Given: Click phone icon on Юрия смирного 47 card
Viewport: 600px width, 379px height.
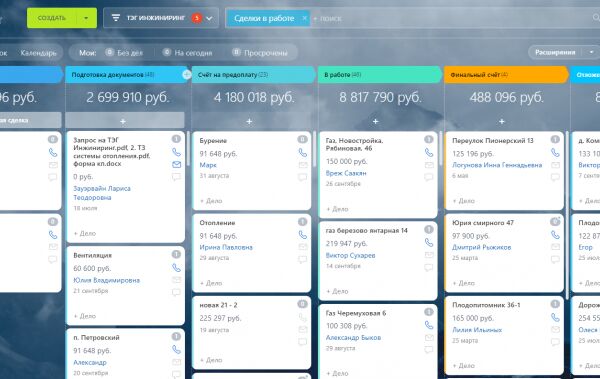Looking at the screenshot, I should coord(555,235).
